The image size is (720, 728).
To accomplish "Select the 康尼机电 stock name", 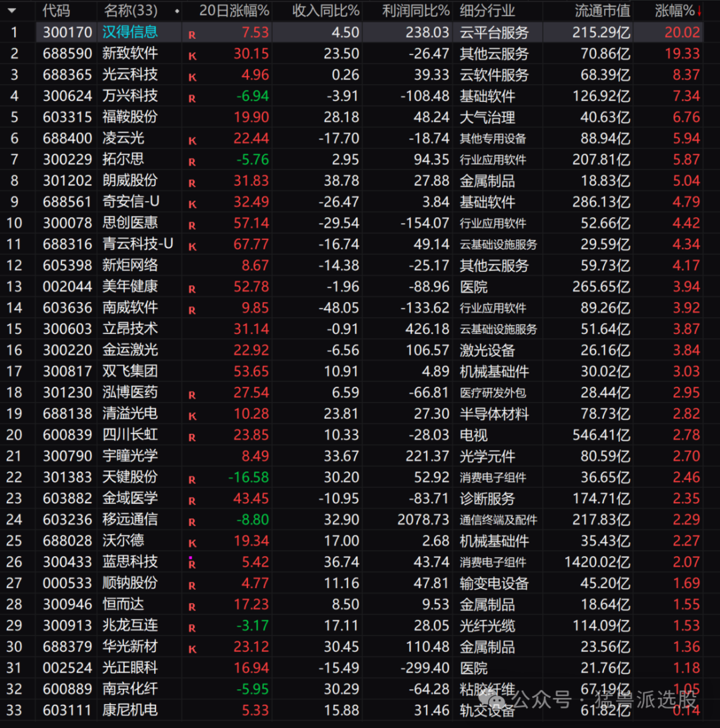I will click(130, 711).
